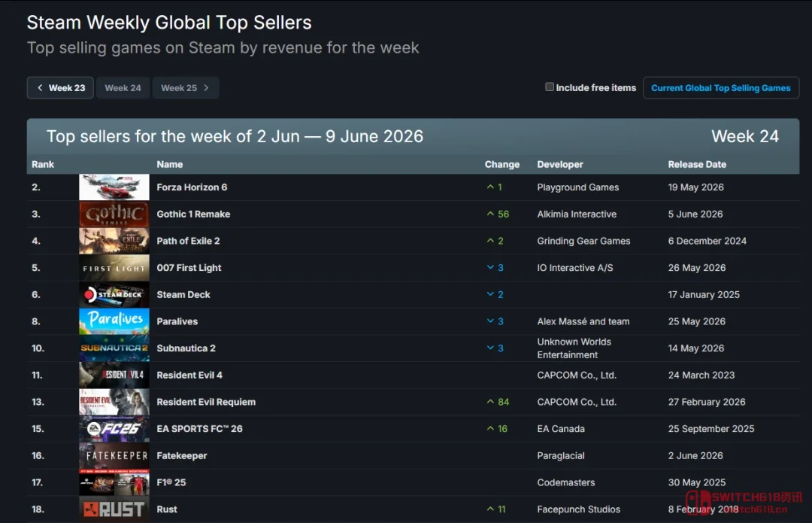This screenshot has width=812, height=523.
Task: Switch to the Week 24 tab
Action: 123,87
